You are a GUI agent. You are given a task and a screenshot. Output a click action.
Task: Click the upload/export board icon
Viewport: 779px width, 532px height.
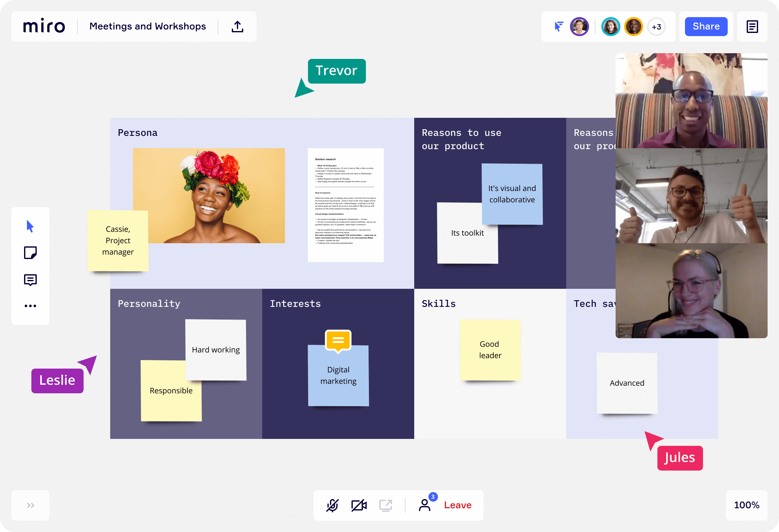(237, 27)
